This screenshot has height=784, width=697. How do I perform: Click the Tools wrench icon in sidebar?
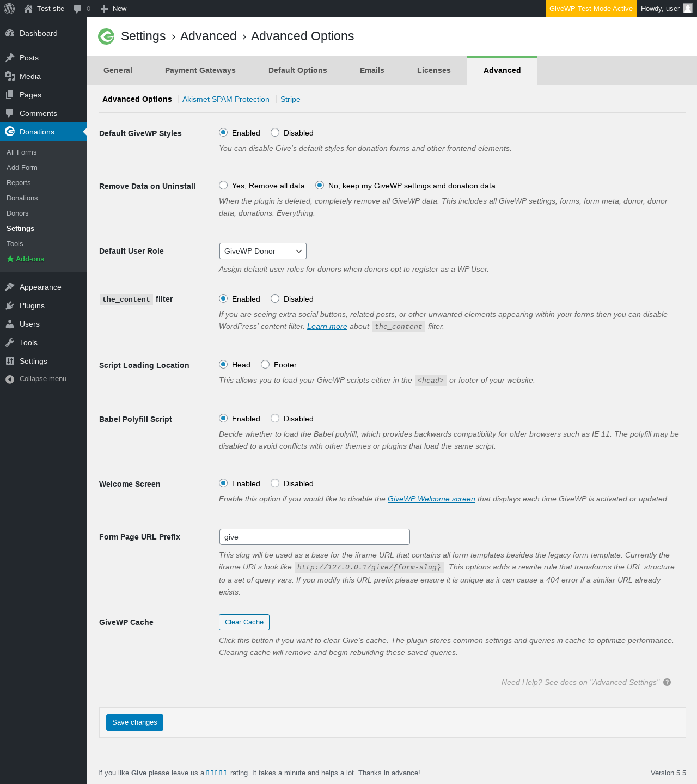[10, 342]
